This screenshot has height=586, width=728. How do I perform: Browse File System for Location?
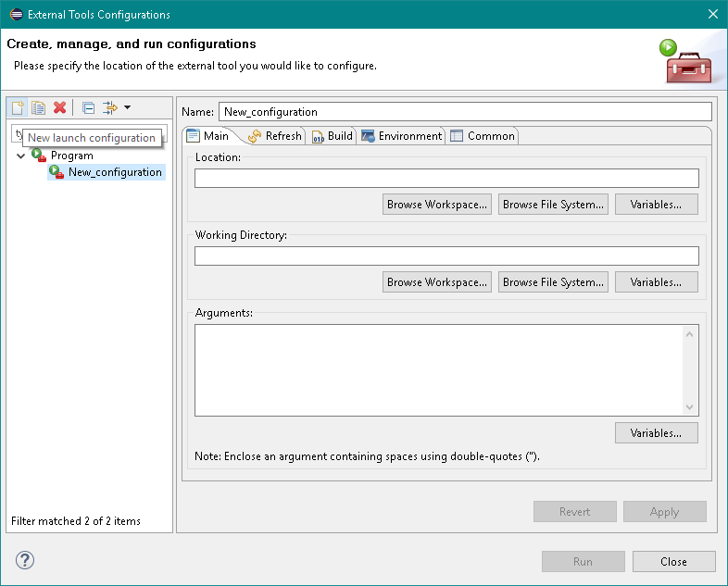coord(553,205)
